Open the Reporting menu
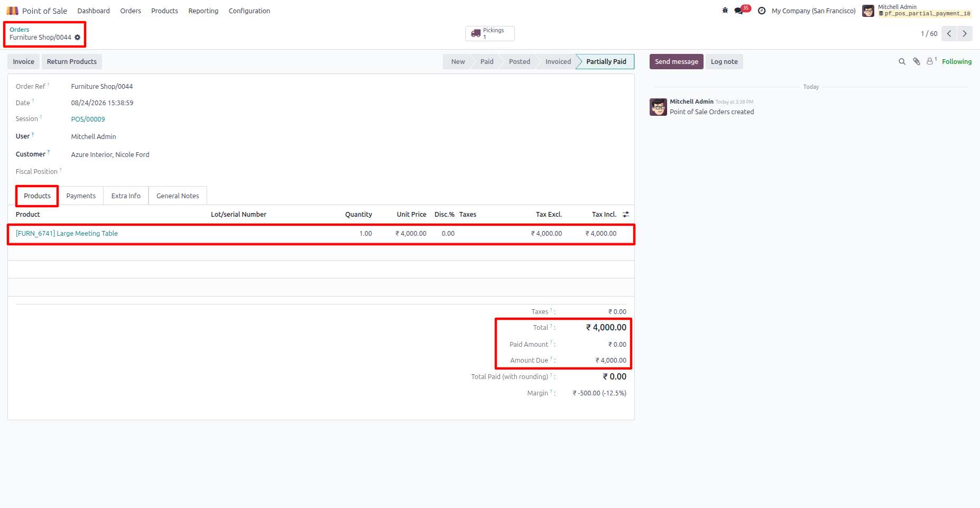The height and width of the screenshot is (508, 980). click(x=203, y=11)
